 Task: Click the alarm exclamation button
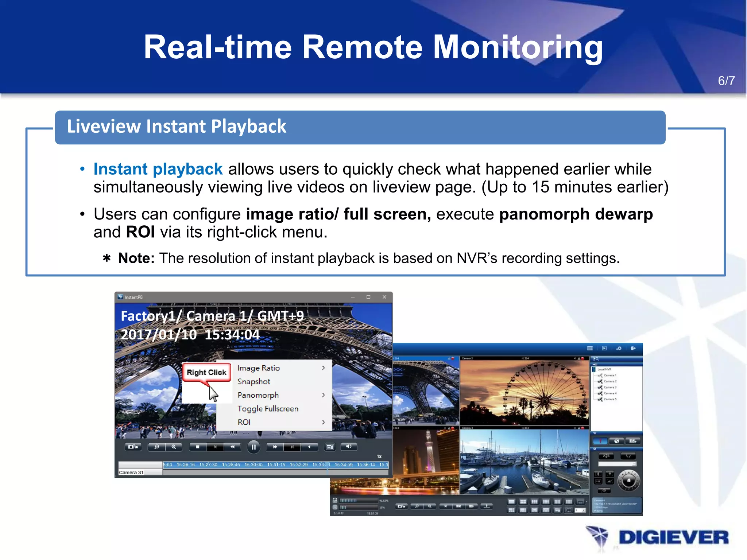600,441
